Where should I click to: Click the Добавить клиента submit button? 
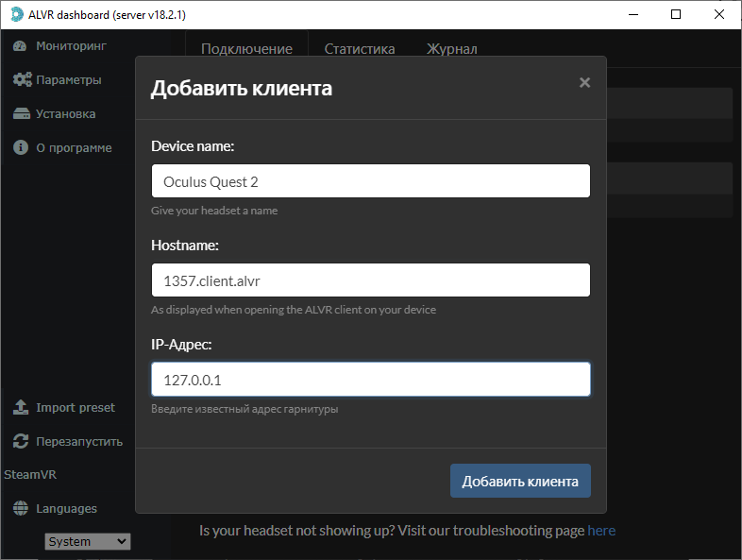tap(520, 481)
